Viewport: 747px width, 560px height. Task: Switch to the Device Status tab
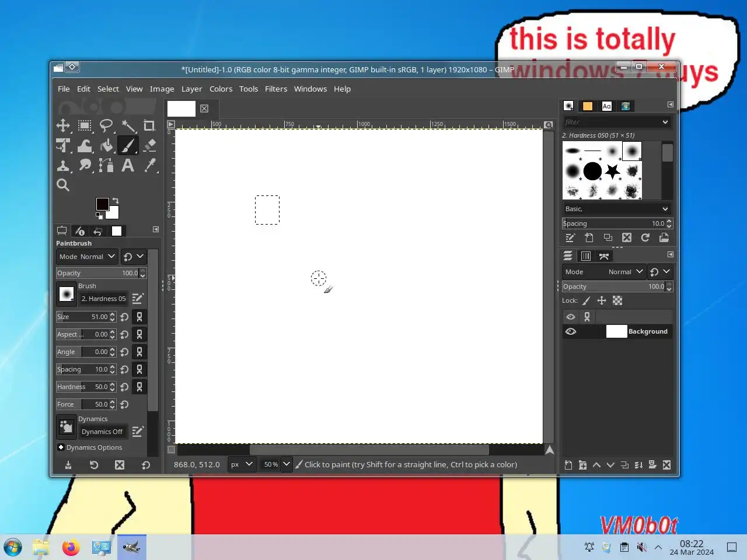click(x=80, y=231)
